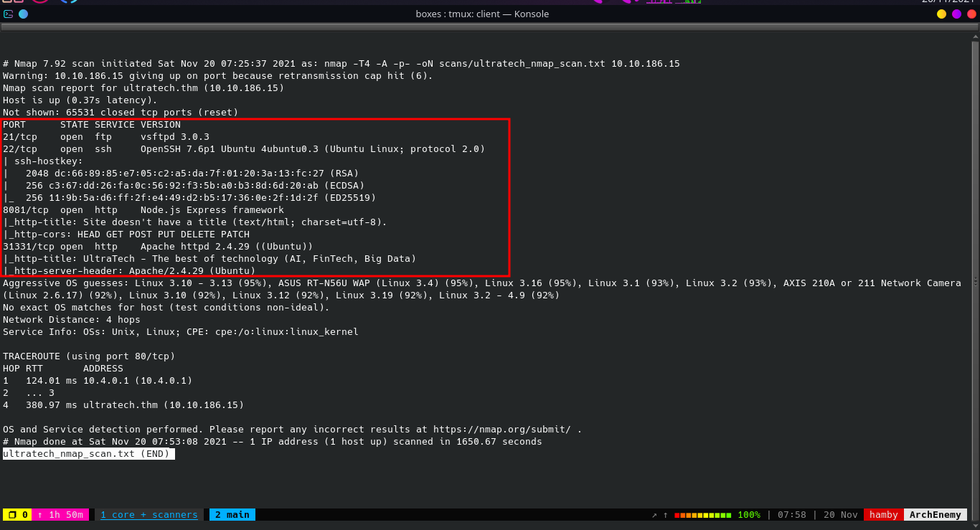Click the 'ultratech_nmap_scan.txt (END)' pager prompt
Viewport: 980px width, 530px height.
(89, 453)
